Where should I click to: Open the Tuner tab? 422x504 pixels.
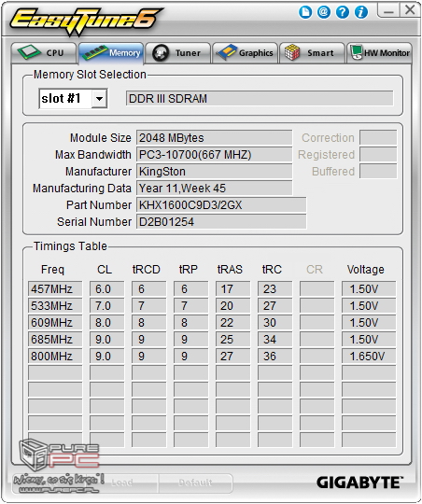point(178,53)
